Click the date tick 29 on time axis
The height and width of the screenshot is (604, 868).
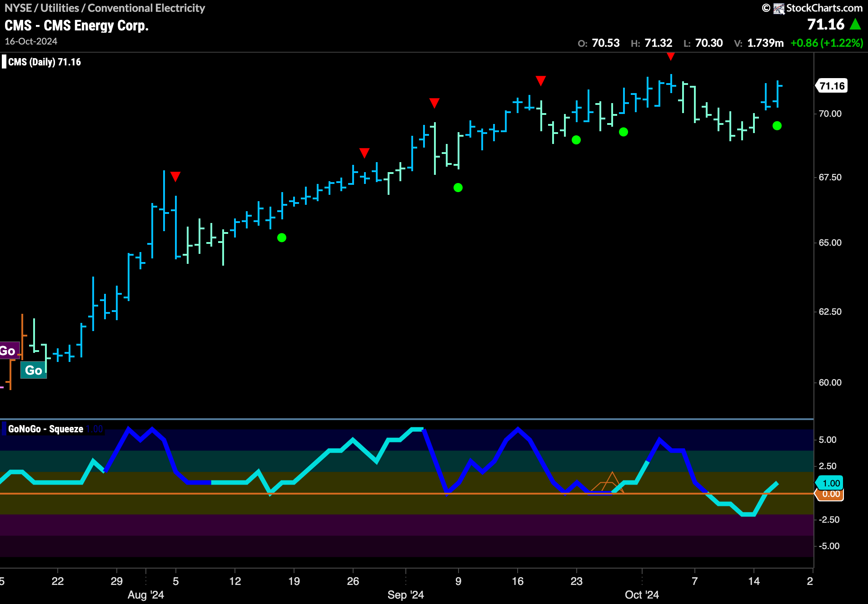pyautogui.click(x=117, y=581)
